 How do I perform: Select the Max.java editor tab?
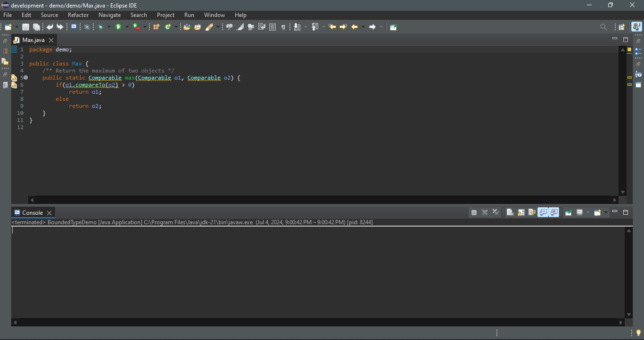[33, 40]
